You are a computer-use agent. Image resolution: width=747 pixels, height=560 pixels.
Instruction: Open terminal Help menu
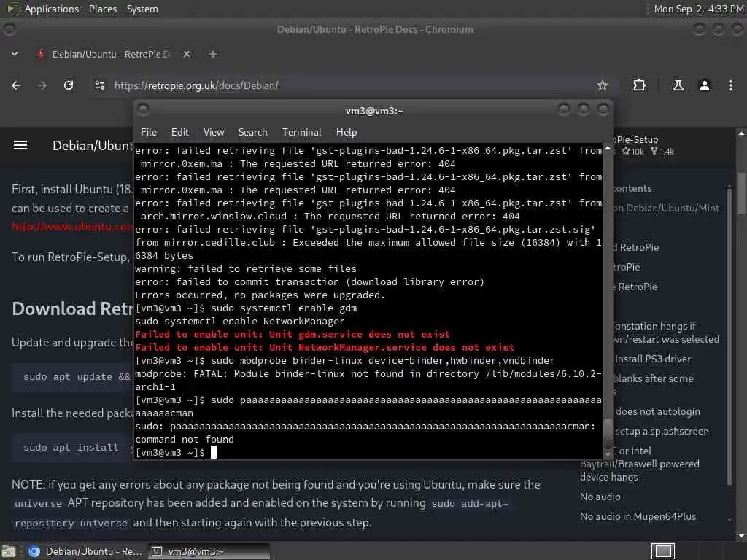347,133
